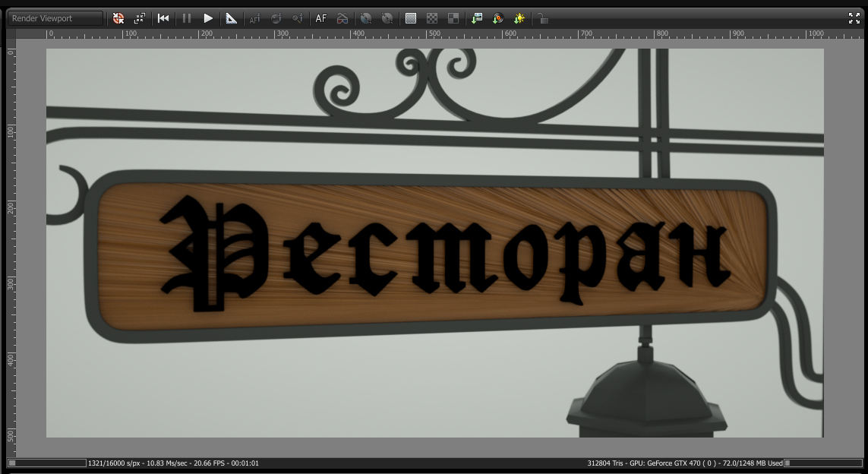
Task: Recenter the view with the lifebuoy icon
Action: tap(118, 18)
